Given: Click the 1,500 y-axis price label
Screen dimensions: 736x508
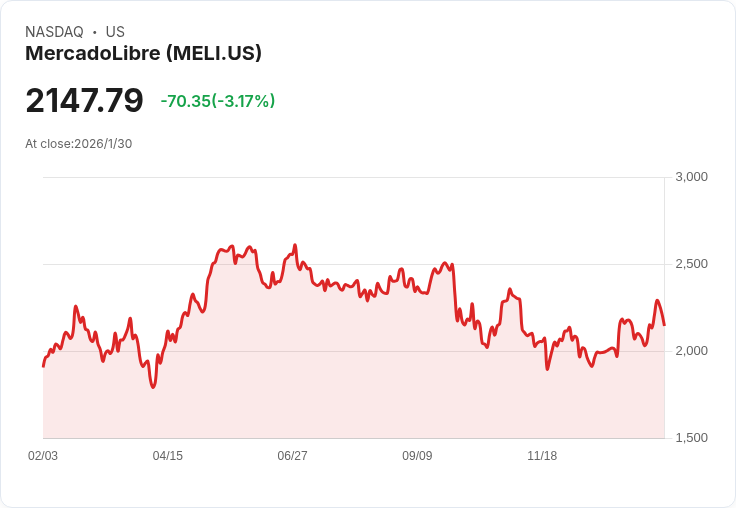Looking at the screenshot, I should click(x=691, y=438).
